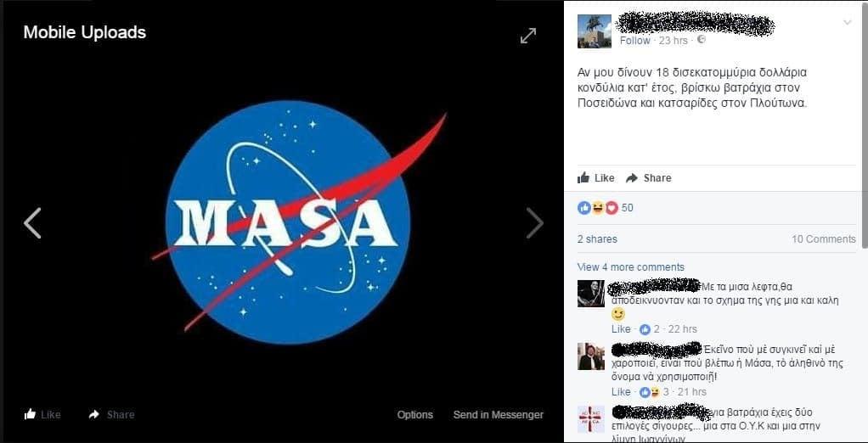Like the second comment mentioning Μάσα
The image size is (868, 443).
tap(621, 391)
